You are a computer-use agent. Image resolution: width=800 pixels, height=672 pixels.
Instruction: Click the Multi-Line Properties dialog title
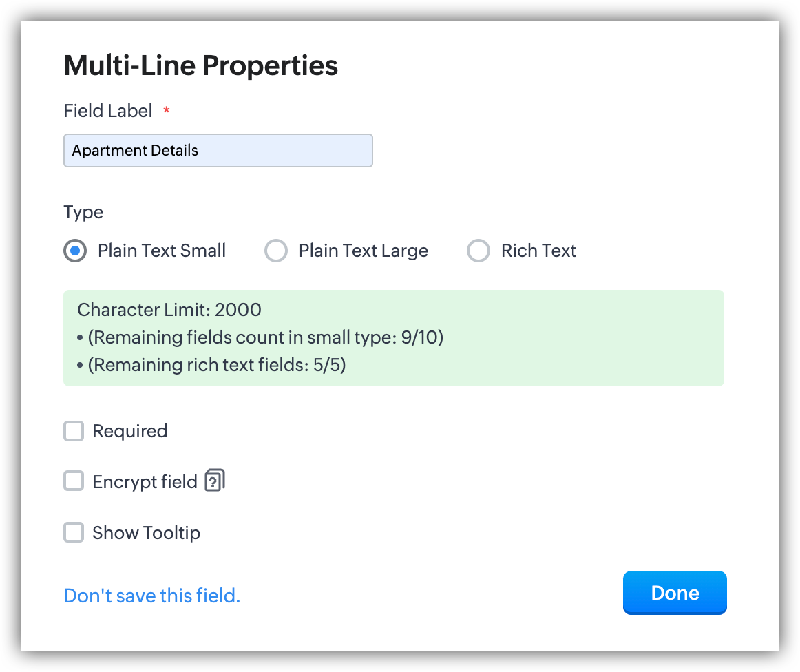point(200,66)
